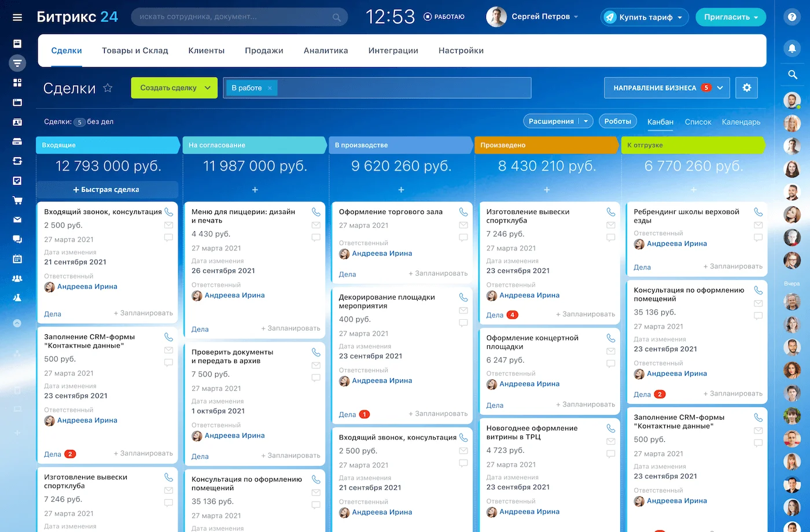Screen dimensions: 810x532
Task: Toggle the 'Работаю' status next to the clock
Action: [x=444, y=17]
